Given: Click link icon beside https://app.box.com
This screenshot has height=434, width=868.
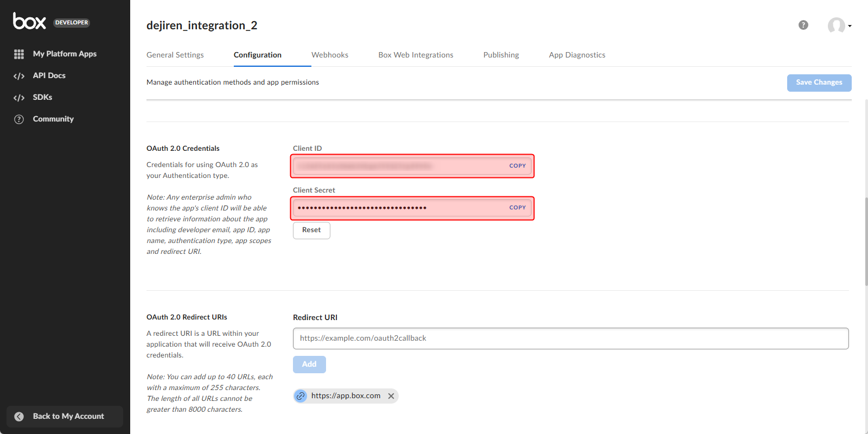Looking at the screenshot, I should coord(301,396).
